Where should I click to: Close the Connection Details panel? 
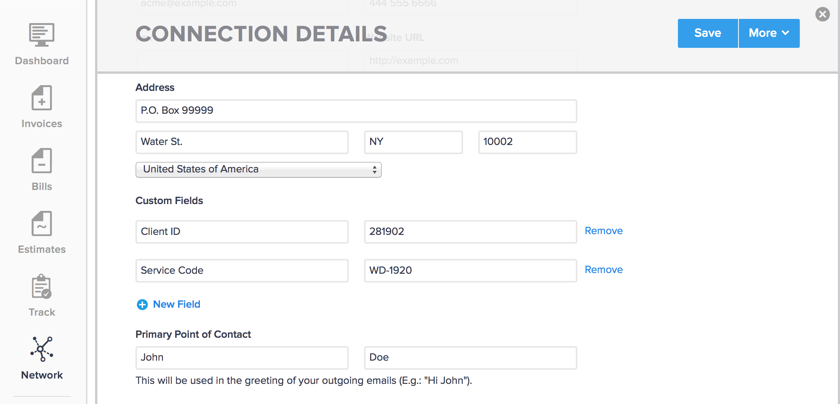(822, 14)
